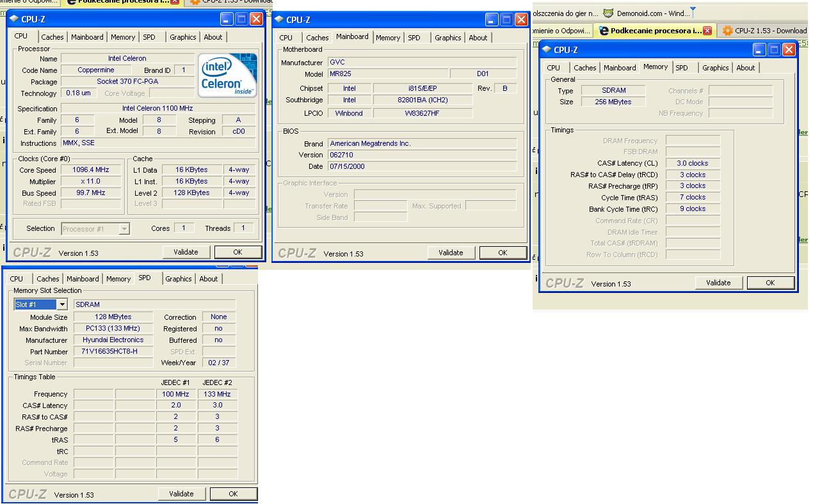The height and width of the screenshot is (504, 813).
Task: Go to Graphics tab in the SPD window
Action: coord(179,279)
